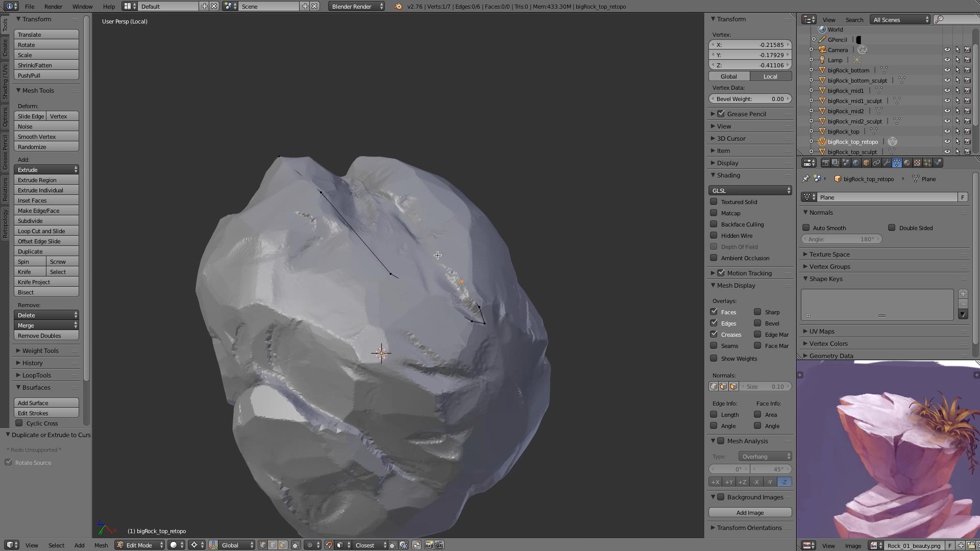
Task: Toggle the snap magnet icon in the viewport header
Action: click(x=329, y=545)
